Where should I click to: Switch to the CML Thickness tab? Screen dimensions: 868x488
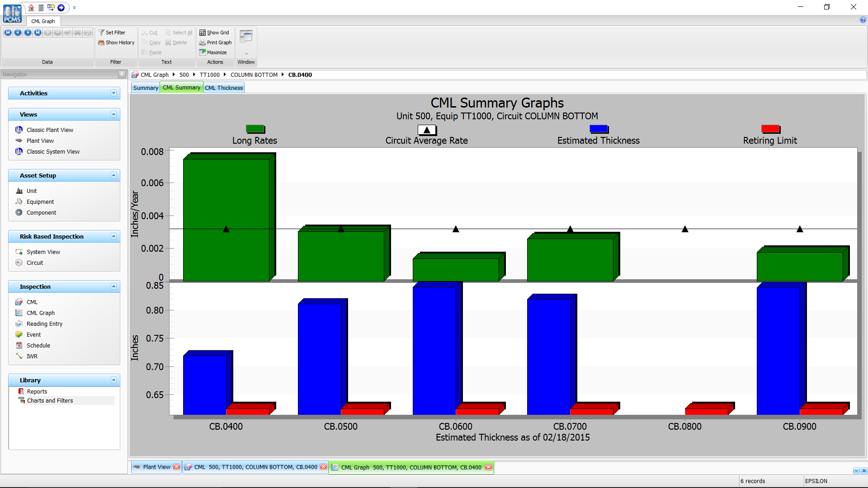coord(223,87)
